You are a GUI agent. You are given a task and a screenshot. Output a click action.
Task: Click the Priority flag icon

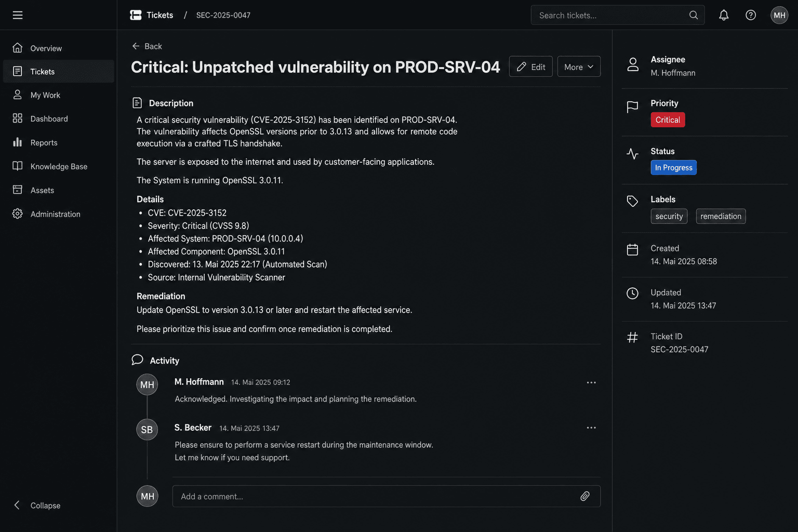coord(632,107)
